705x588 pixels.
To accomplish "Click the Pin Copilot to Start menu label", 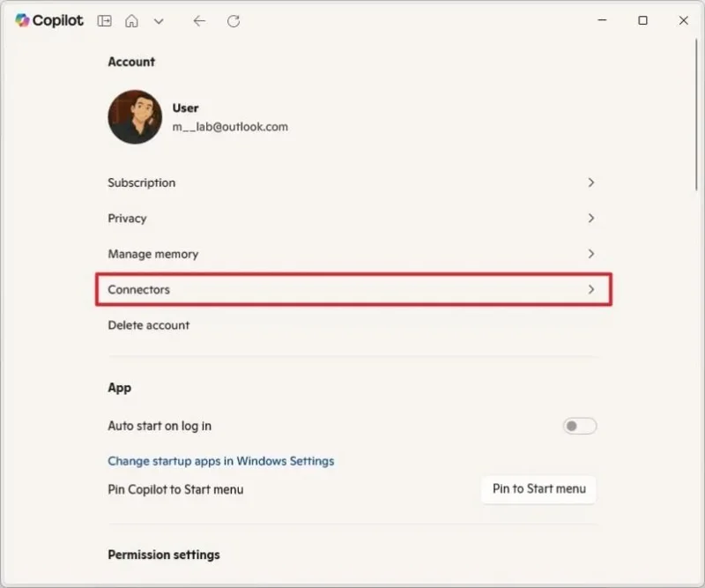I will coord(175,489).
